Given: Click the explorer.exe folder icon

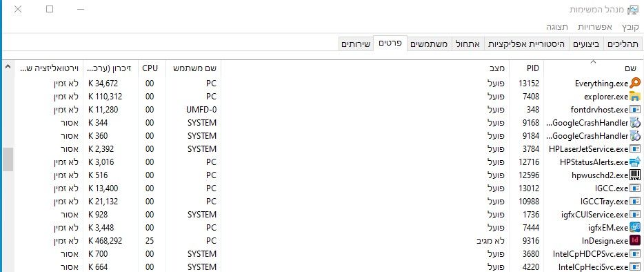Looking at the screenshot, I should tap(635, 96).
